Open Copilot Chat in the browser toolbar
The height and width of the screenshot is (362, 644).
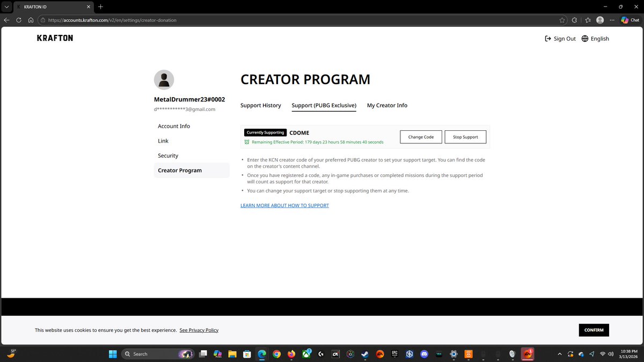click(x=630, y=20)
